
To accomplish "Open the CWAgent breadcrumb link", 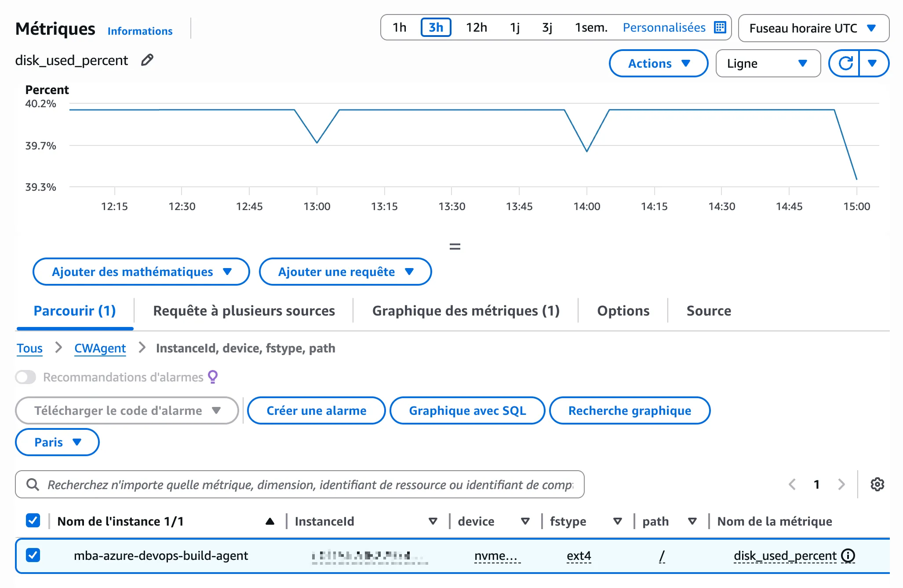I will tap(100, 348).
